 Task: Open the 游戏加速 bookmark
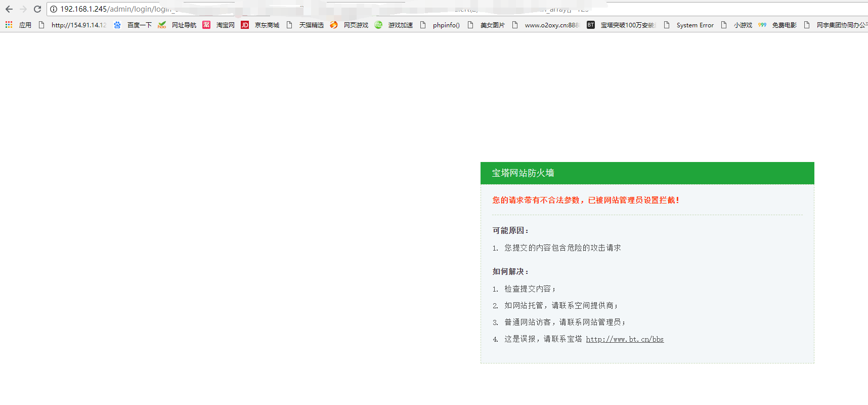401,25
